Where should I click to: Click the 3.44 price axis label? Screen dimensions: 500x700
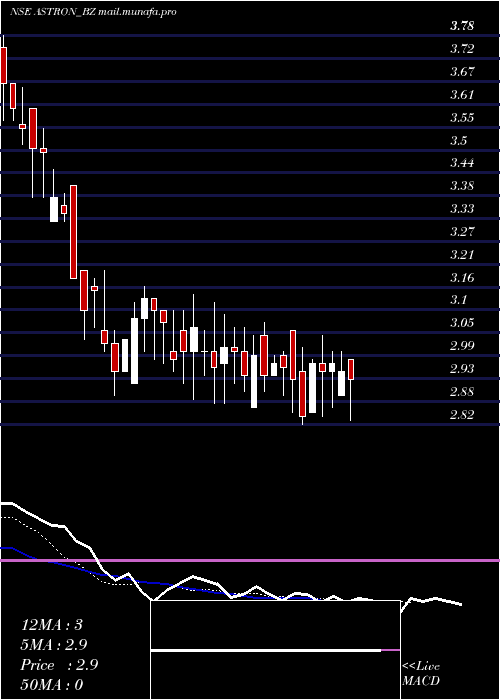(462, 163)
